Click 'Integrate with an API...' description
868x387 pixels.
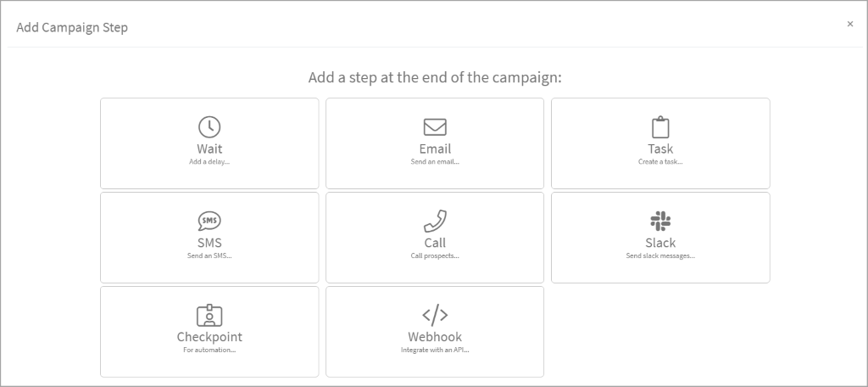tap(435, 350)
